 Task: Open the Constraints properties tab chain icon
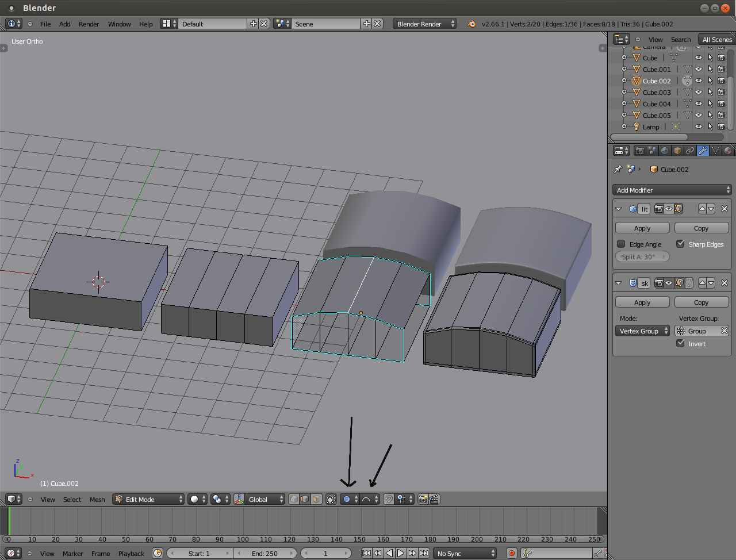tap(690, 151)
